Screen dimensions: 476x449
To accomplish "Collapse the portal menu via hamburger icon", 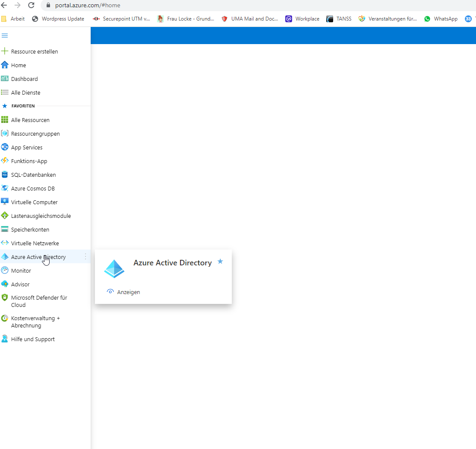I will 5,36.
